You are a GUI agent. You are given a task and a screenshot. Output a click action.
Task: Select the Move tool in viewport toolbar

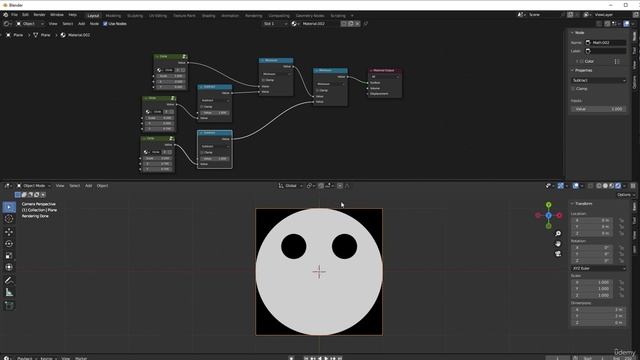tap(9, 232)
